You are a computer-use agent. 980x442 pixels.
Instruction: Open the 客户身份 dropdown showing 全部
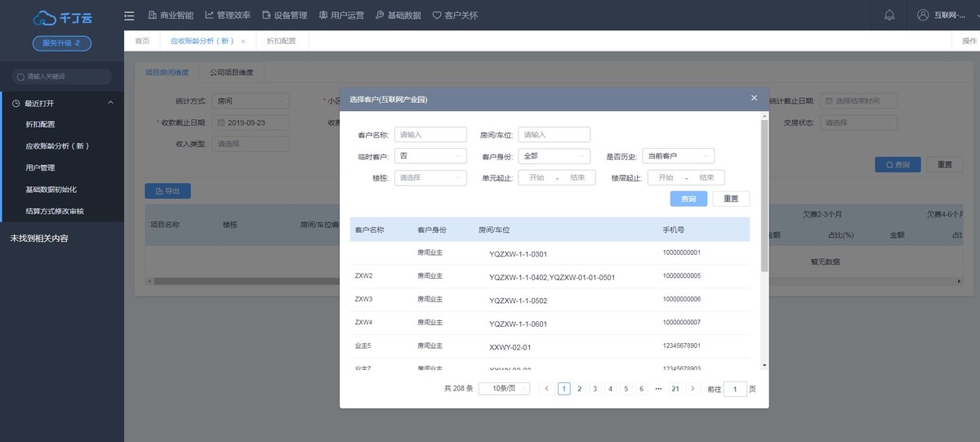[x=554, y=155]
